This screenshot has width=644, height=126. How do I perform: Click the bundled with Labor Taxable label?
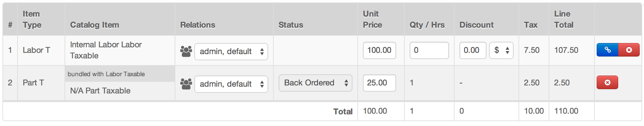pyautogui.click(x=106, y=74)
